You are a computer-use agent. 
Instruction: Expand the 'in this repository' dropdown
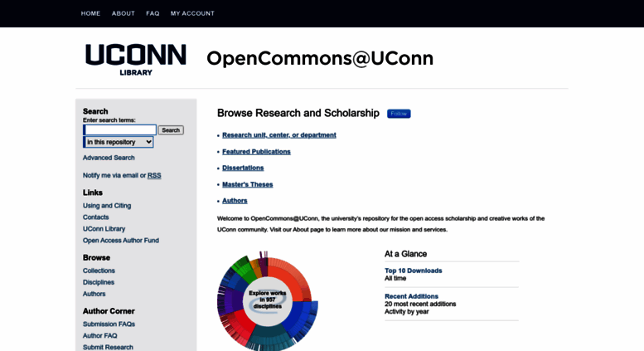(x=119, y=142)
